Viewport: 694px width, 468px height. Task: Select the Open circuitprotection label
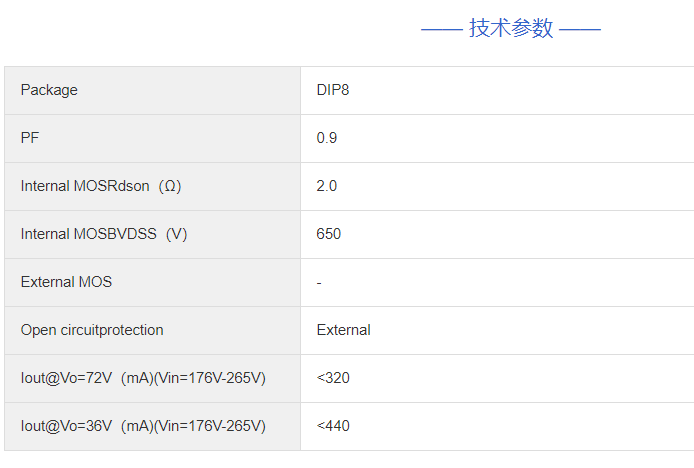pos(92,330)
